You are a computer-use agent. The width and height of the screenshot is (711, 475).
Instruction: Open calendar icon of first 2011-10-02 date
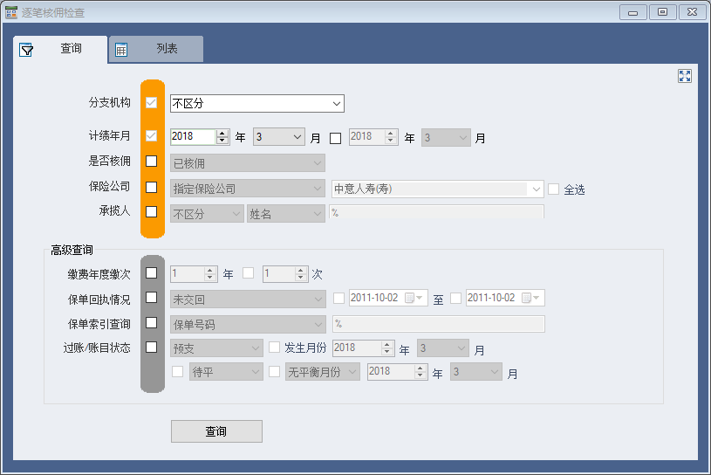pyautogui.click(x=409, y=298)
